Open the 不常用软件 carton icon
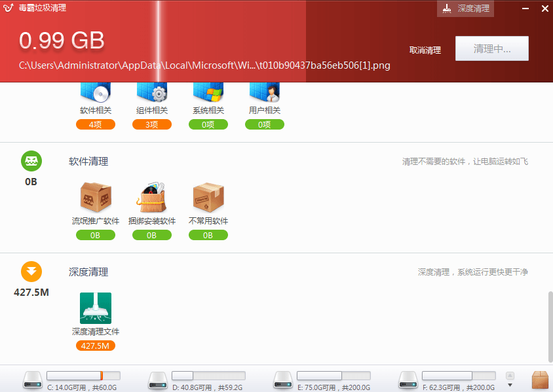The height and width of the screenshot is (392, 553). point(208,196)
